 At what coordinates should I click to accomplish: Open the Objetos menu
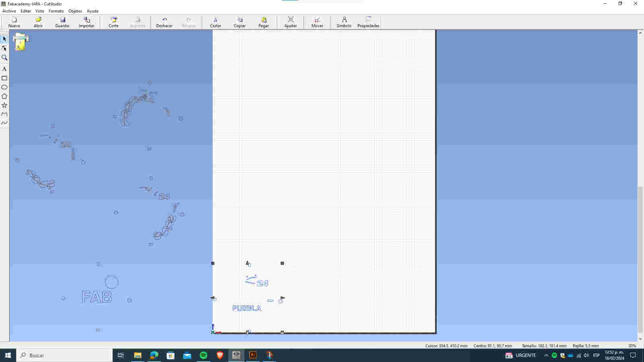pyautogui.click(x=75, y=11)
